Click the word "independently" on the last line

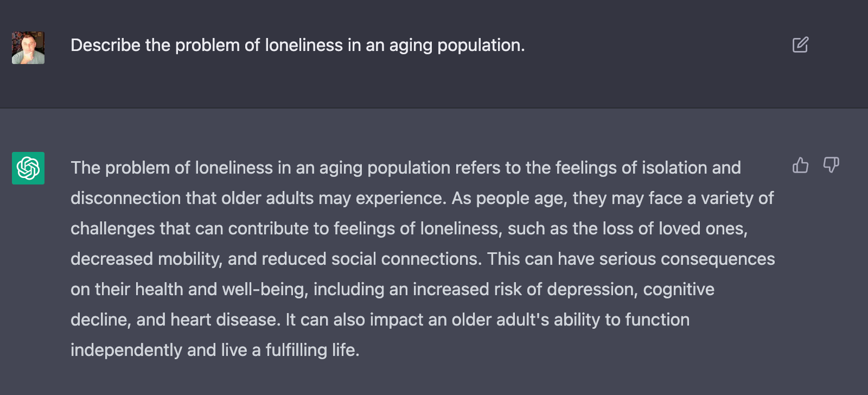[126, 350]
